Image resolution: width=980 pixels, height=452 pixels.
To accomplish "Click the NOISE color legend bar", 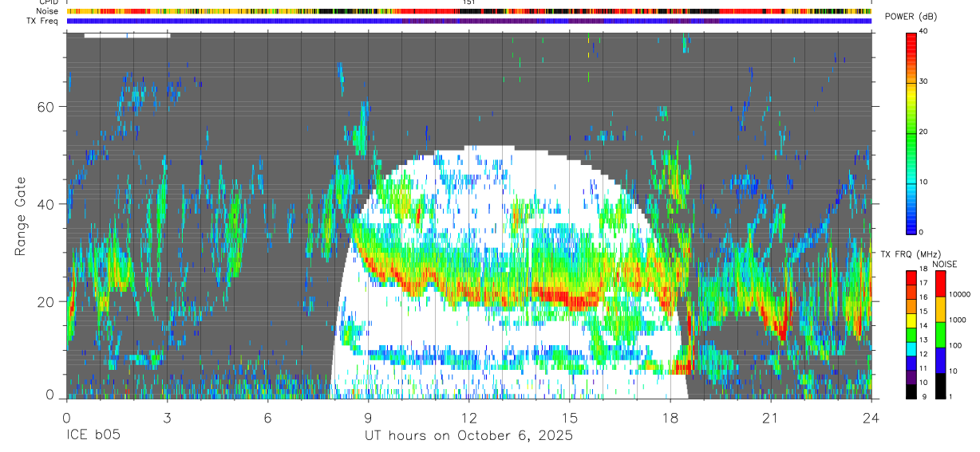I will [940, 334].
